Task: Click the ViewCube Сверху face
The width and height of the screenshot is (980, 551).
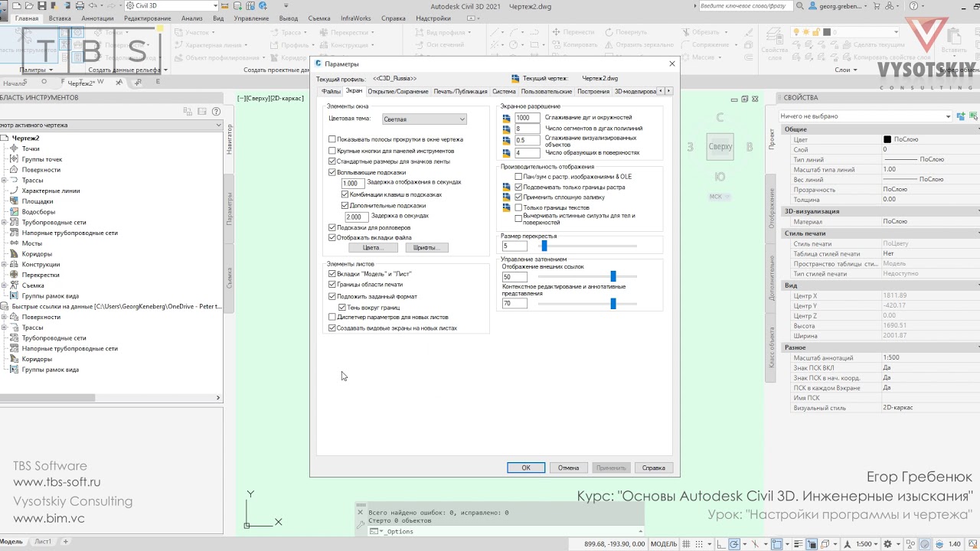Action: coord(720,146)
